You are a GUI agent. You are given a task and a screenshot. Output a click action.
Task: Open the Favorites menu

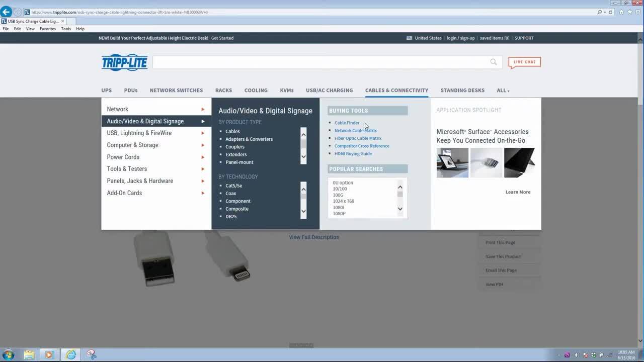click(48, 29)
